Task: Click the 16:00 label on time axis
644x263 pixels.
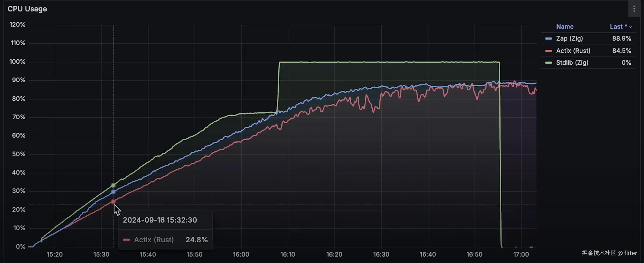Action: pyautogui.click(x=241, y=254)
